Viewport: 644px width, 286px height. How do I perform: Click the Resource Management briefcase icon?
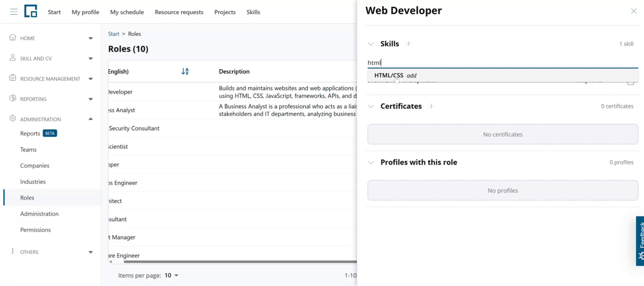point(13,78)
